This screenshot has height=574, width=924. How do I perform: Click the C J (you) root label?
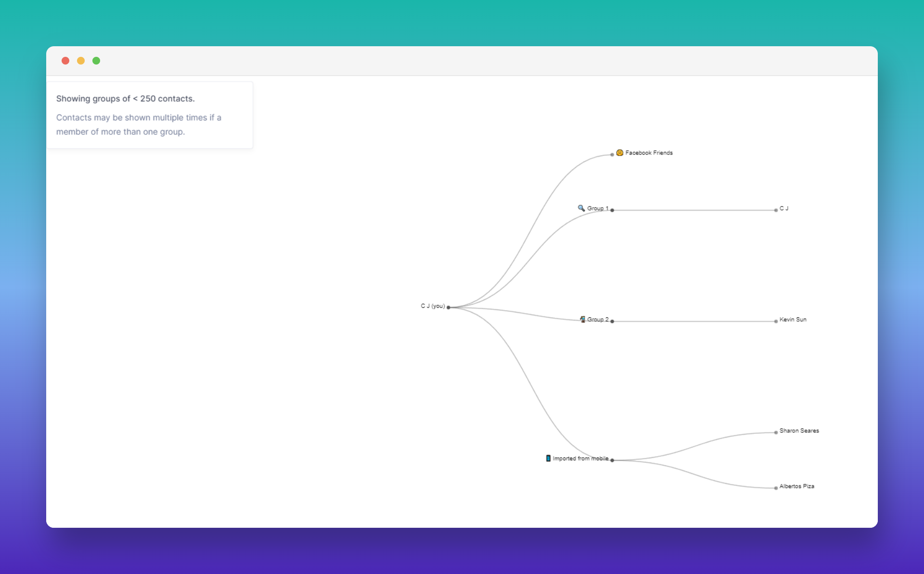click(433, 306)
